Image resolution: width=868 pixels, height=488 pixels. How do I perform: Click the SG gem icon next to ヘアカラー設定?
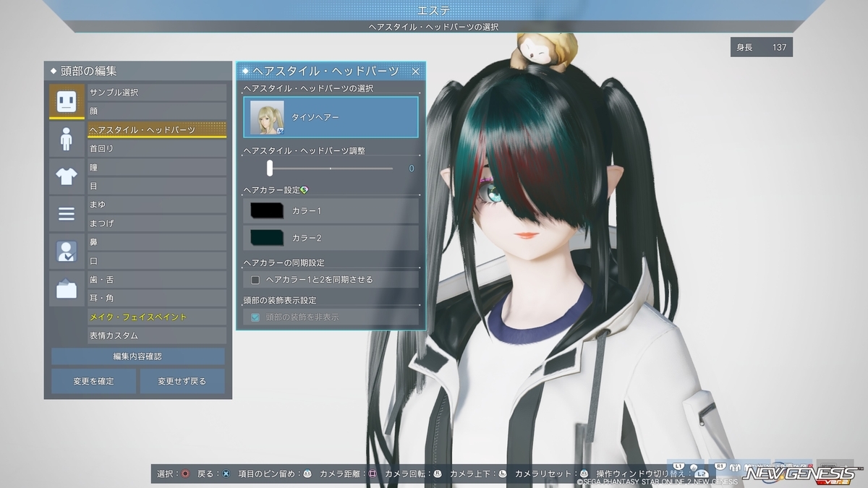305,189
